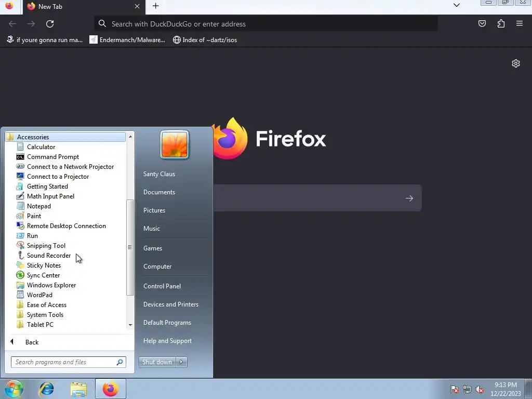The width and height of the screenshot is (532, 399).
Task: Open Sync Center
Action: click(x=43, y=275)
